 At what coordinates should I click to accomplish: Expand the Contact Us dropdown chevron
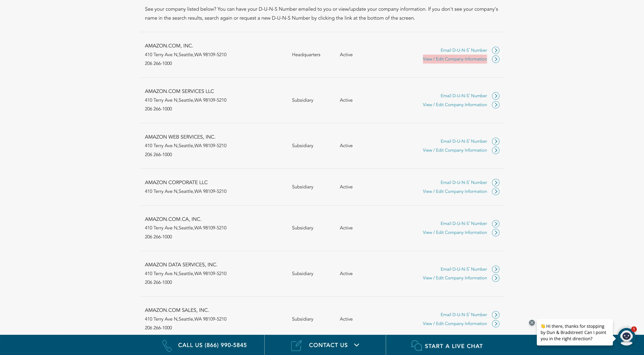(x=356, y=345)
